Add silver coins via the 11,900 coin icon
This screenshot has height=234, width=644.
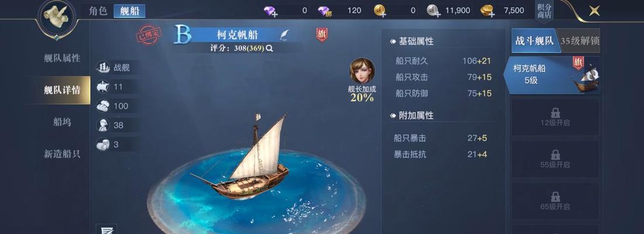point(434,11)
